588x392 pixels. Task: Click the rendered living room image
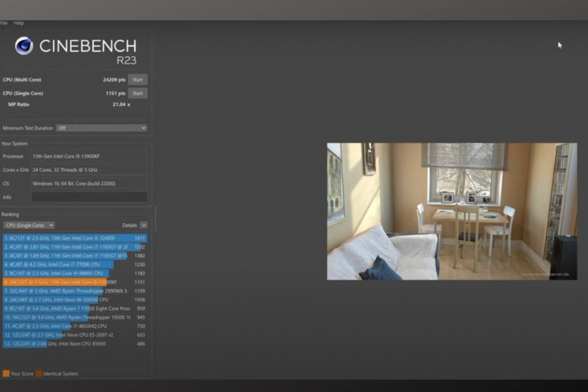tap(452, 211)
